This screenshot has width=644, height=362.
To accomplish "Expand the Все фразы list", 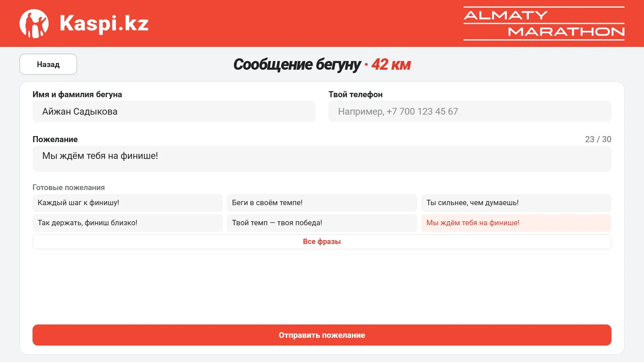I will pos(322,242).
